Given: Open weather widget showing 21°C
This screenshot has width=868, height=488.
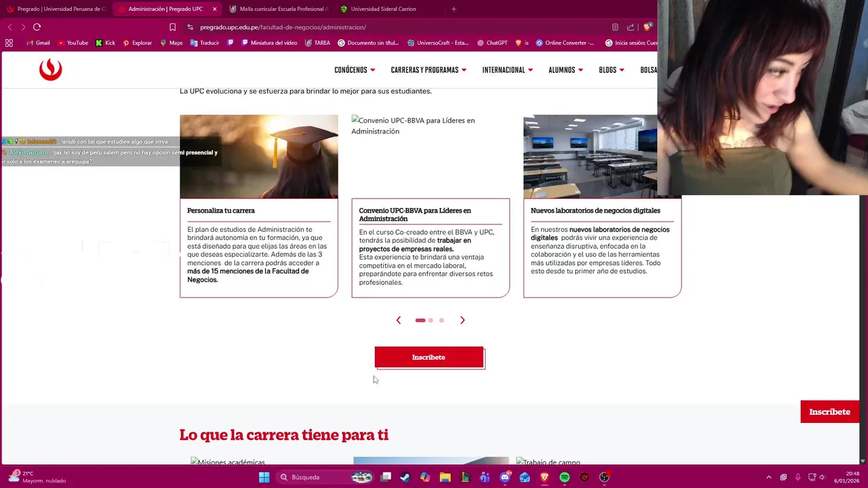Looking at the screenshot, I should pos(37,477).
